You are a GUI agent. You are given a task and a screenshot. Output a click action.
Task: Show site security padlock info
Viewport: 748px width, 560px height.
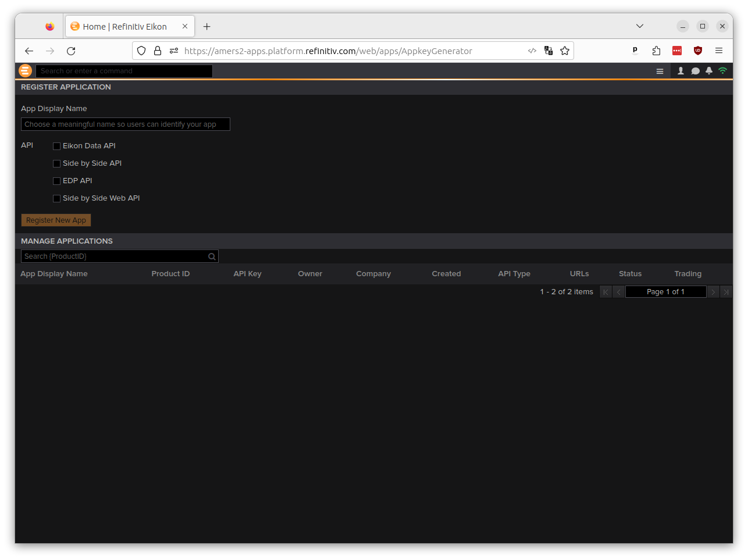tap(158, 51)
